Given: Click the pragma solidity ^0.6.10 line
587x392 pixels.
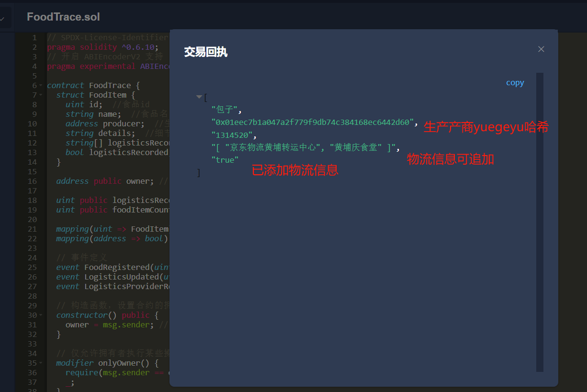Looking at the screenshot, I should pyautogui.click(x=102, y=47).
